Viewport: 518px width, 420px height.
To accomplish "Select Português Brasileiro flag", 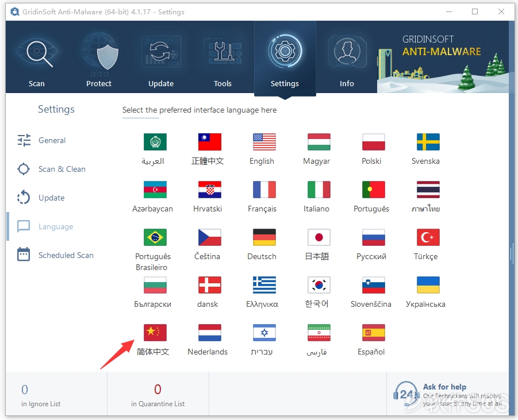I will (155, 237).
